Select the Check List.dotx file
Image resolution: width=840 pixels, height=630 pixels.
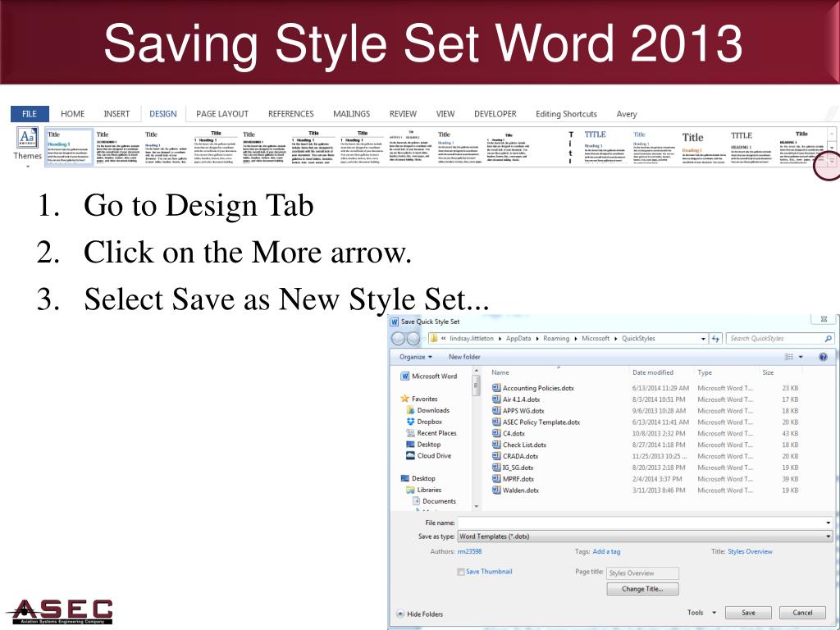(519, 445)
